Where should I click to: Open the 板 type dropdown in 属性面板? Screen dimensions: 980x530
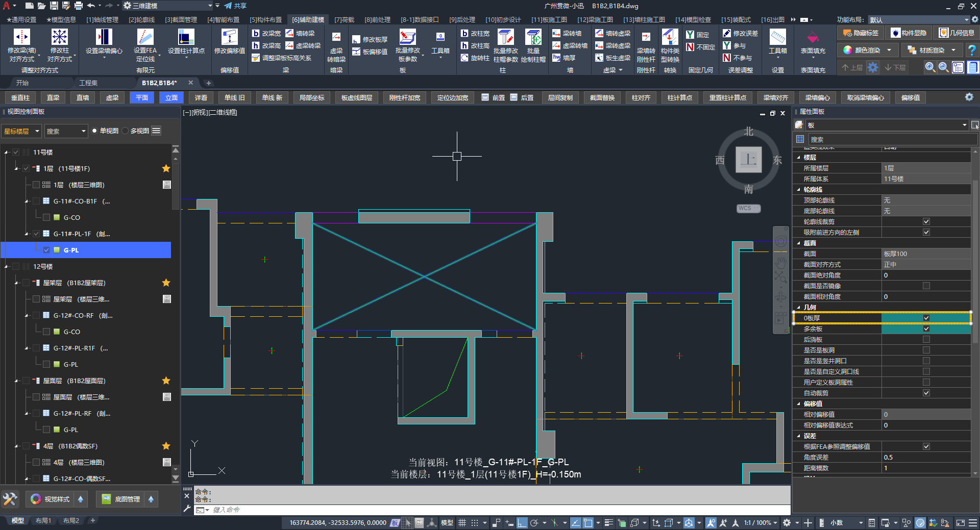(x=887, y=125)
